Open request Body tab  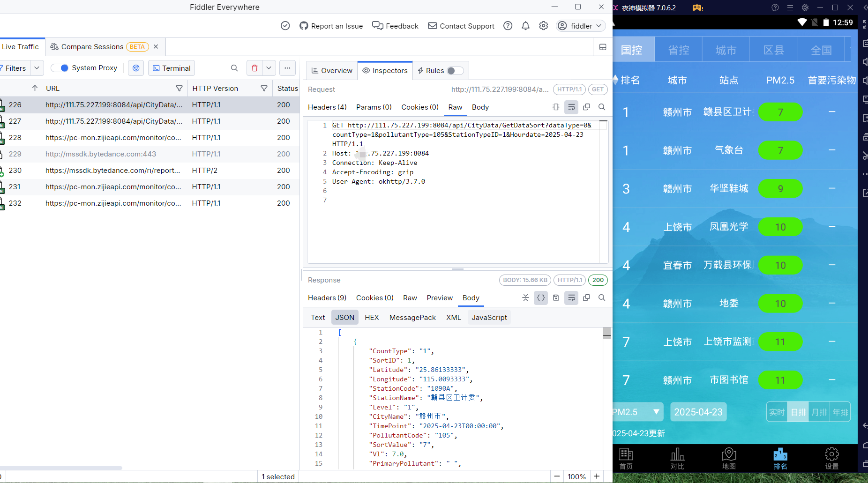480,107
